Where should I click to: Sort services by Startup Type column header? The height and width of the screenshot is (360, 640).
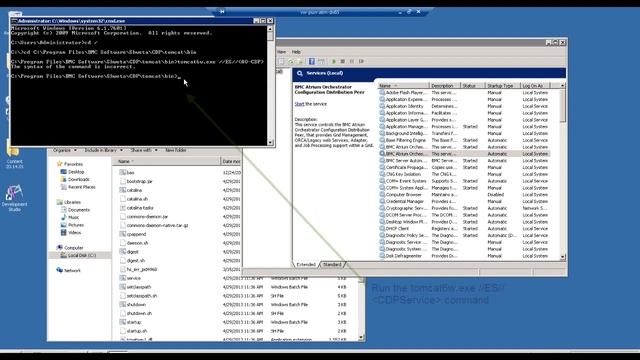(503, 86)
